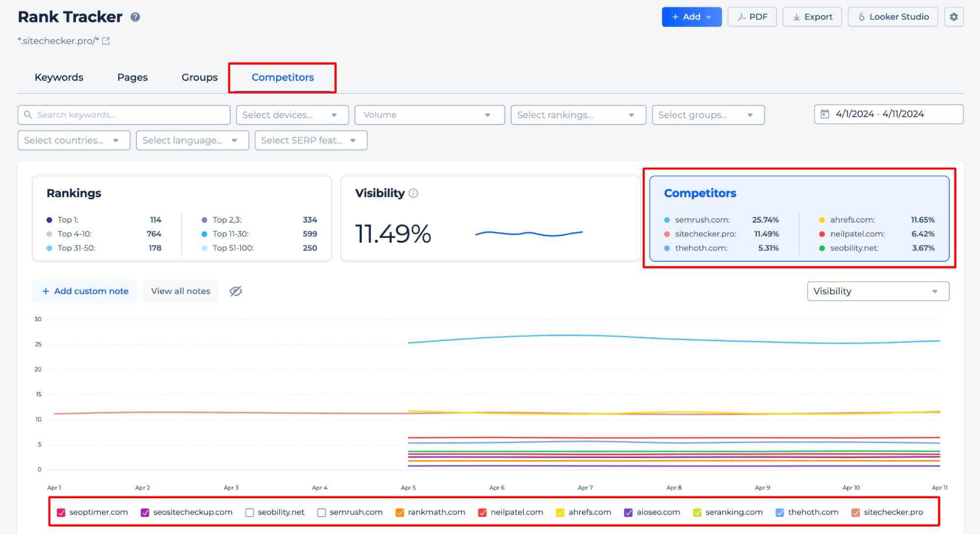Uncheck the seositecheckup.com checkbox

tap(145, 512)
